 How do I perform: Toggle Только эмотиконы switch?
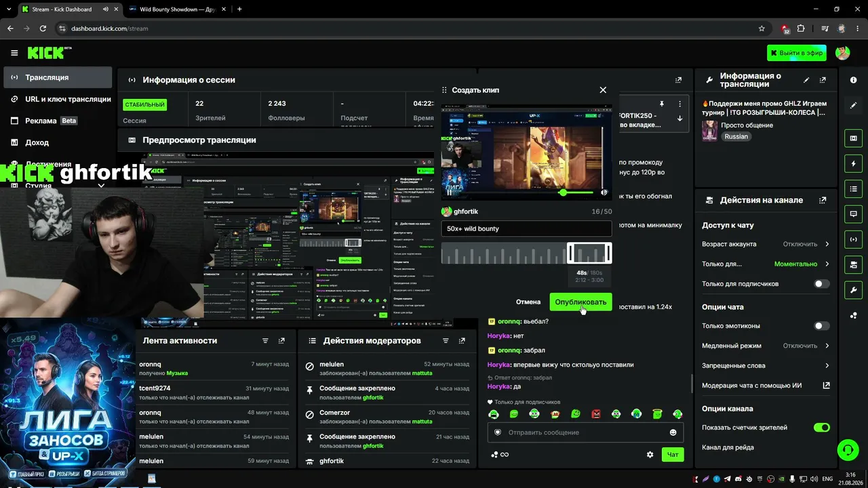(821, 326)
